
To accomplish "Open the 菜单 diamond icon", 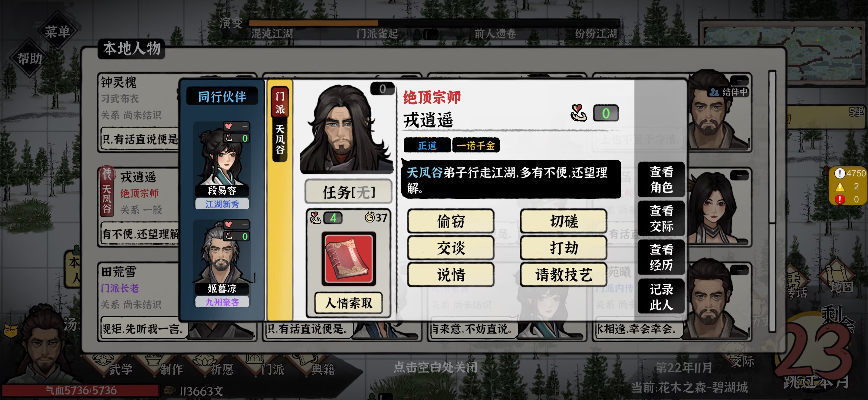I will coord(57,32).
